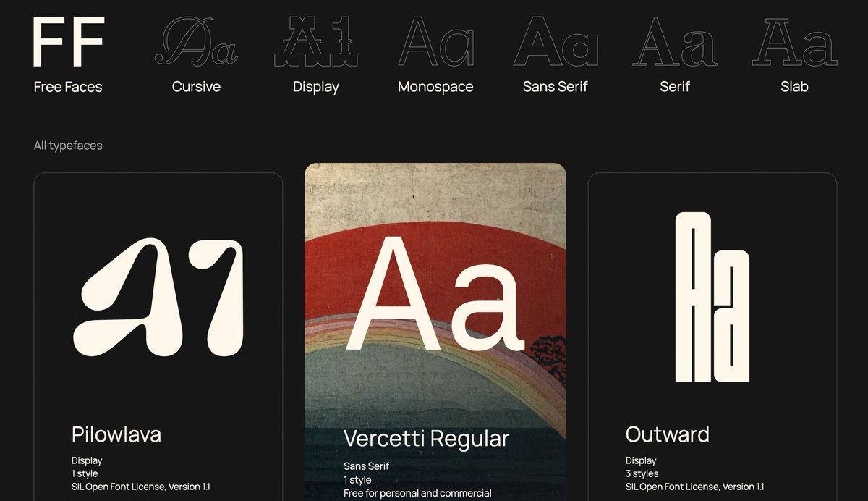Open the Cursive category outline icon
The width and height of the screenshot is (868, 501).
(x=196, y=42)
